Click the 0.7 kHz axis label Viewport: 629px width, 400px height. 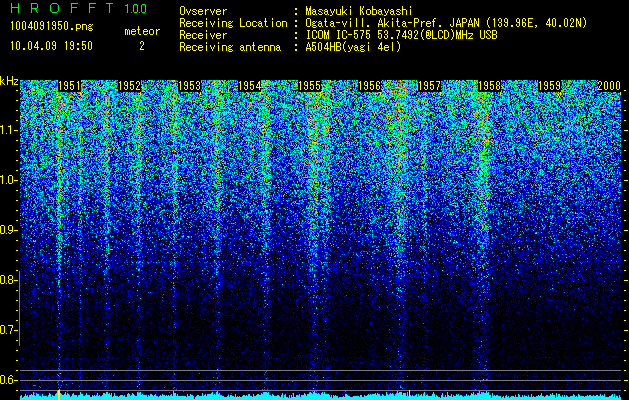click(x=8, y=330)
